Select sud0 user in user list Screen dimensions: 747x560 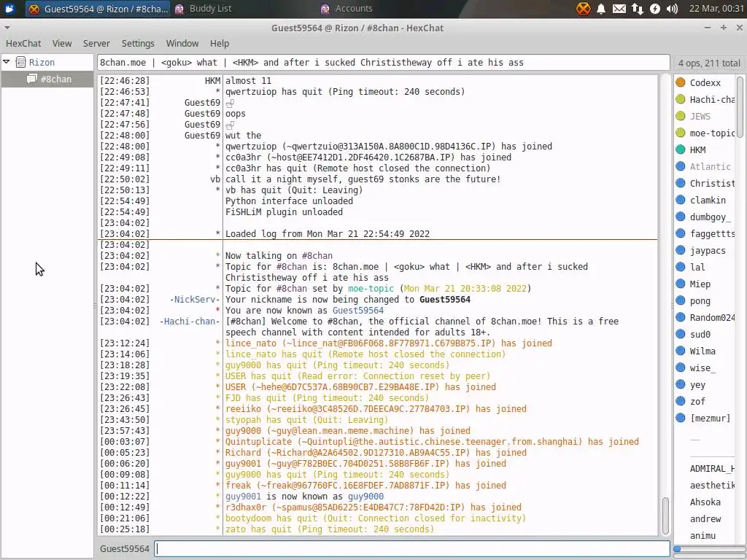click(700, 334)
